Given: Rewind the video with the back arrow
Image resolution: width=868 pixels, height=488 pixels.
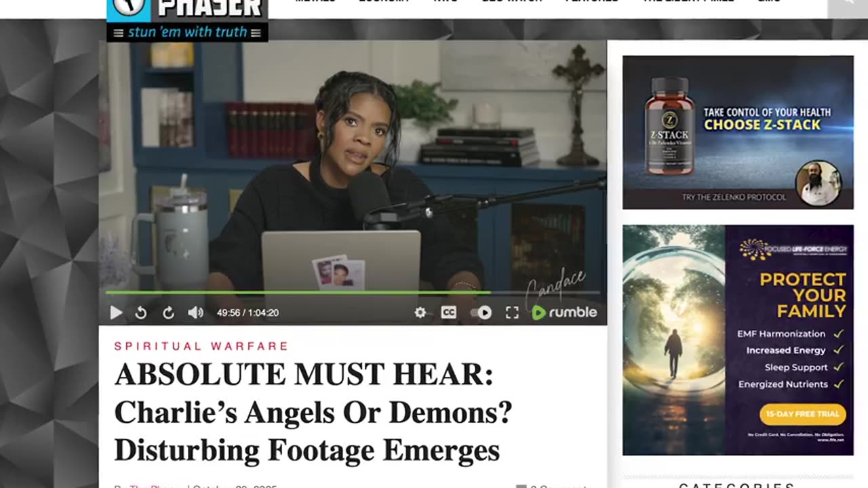Looking at the screenshot, I should (x=141, y=312).
